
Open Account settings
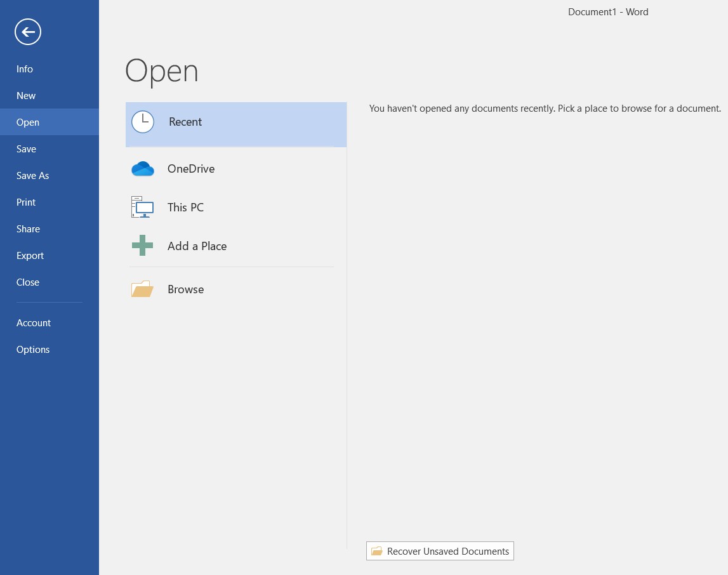pos(34,322)
